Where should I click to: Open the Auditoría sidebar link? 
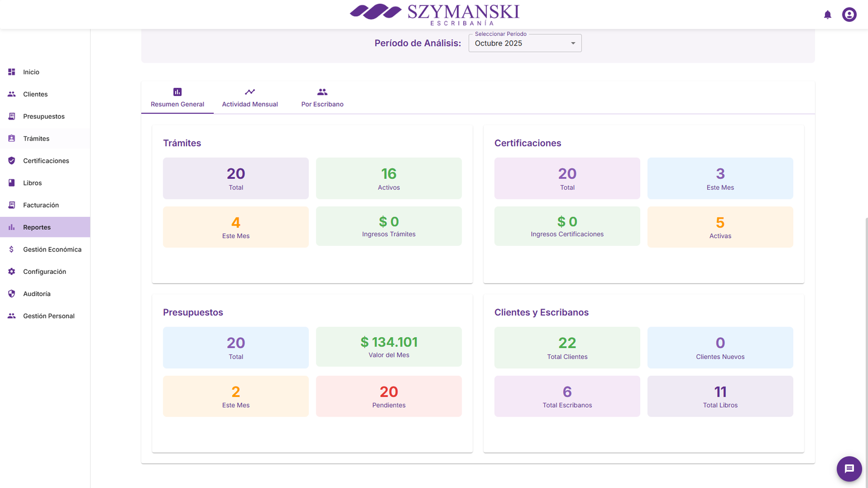click(x=37, y=294)
